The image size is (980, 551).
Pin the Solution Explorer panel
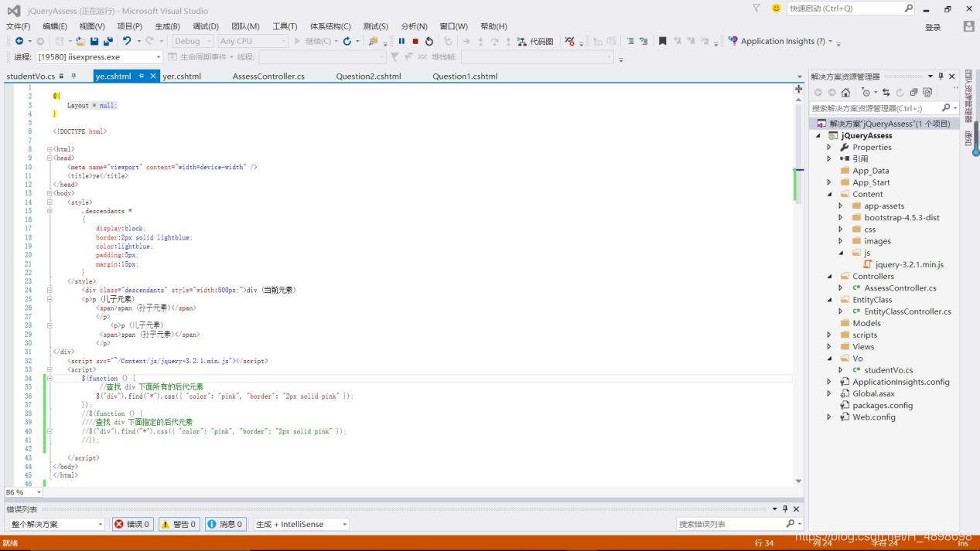click(941, 77)
